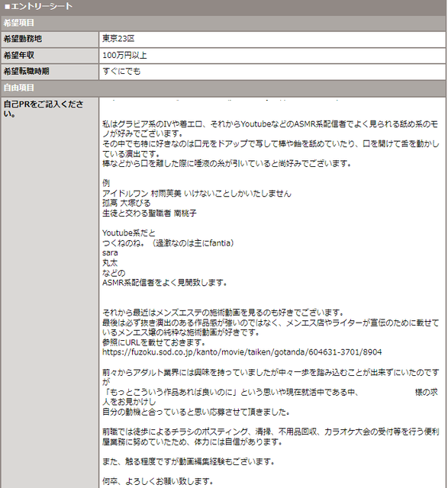Select the アイドルワン 村雨芙美 line
Viewport: 448px width, 488px height.
197,193
